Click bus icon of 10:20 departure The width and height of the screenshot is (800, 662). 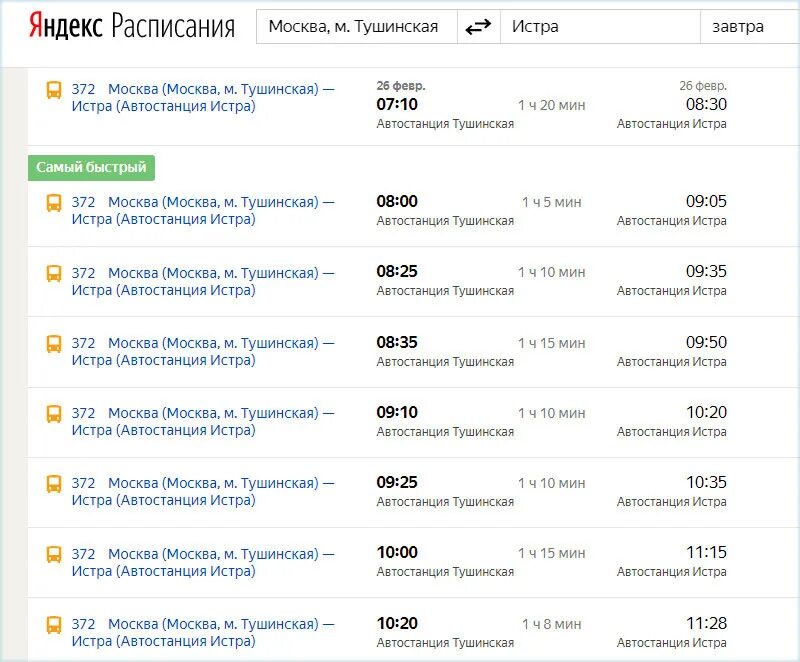[x=54, y=625]
